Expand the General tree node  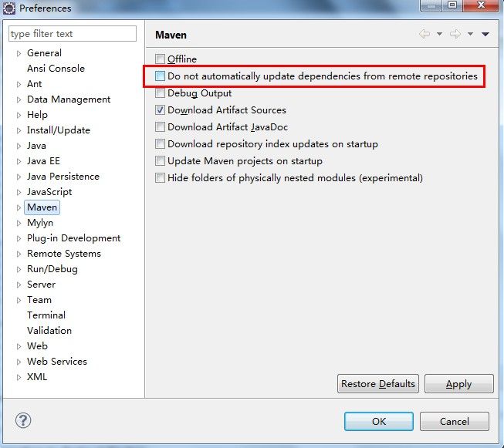point(19,53)
